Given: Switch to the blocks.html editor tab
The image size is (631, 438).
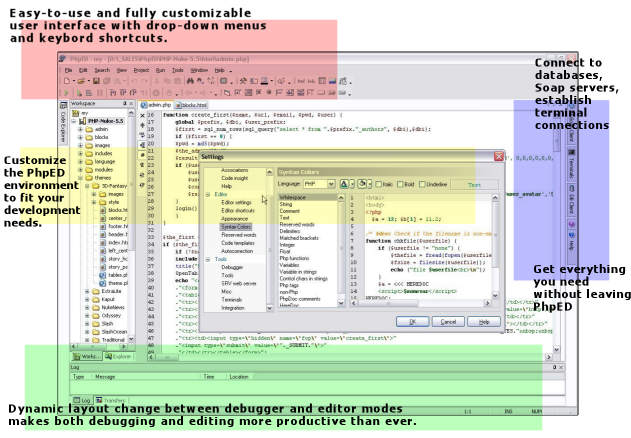Looking at the screenshot, I should pos(191,105).
